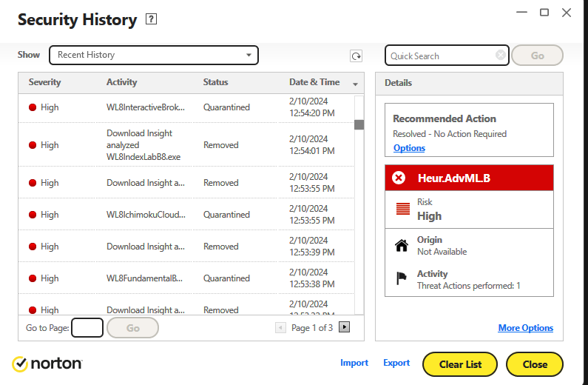Screen dimensions: 588x385
Task: Click the Risk level bars icon
Action: (x=403, y=209)
